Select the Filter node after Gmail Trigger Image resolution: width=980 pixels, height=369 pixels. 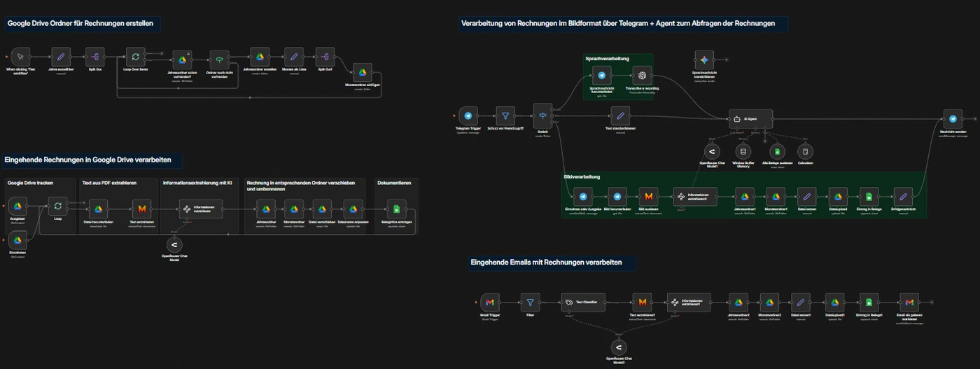click(x=530, y=302)
